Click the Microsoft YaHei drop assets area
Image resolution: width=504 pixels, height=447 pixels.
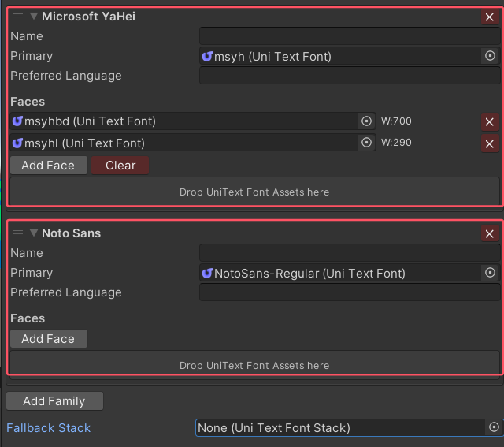click(254, 192)
